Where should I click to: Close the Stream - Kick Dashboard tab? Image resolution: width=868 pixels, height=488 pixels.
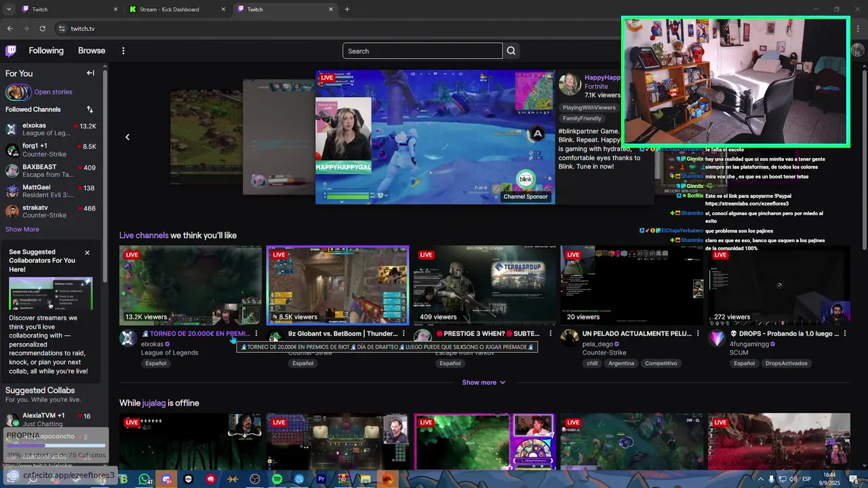(x=223, y=9)
